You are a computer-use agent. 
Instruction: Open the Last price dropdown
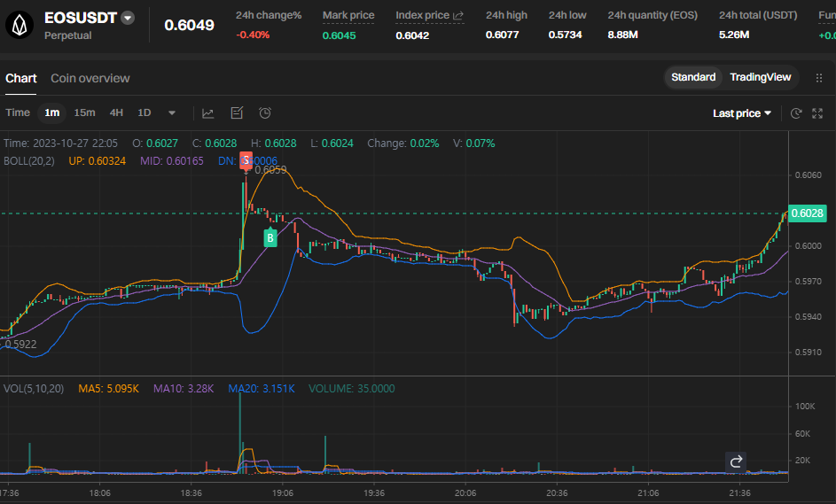[x=742, y=113]
